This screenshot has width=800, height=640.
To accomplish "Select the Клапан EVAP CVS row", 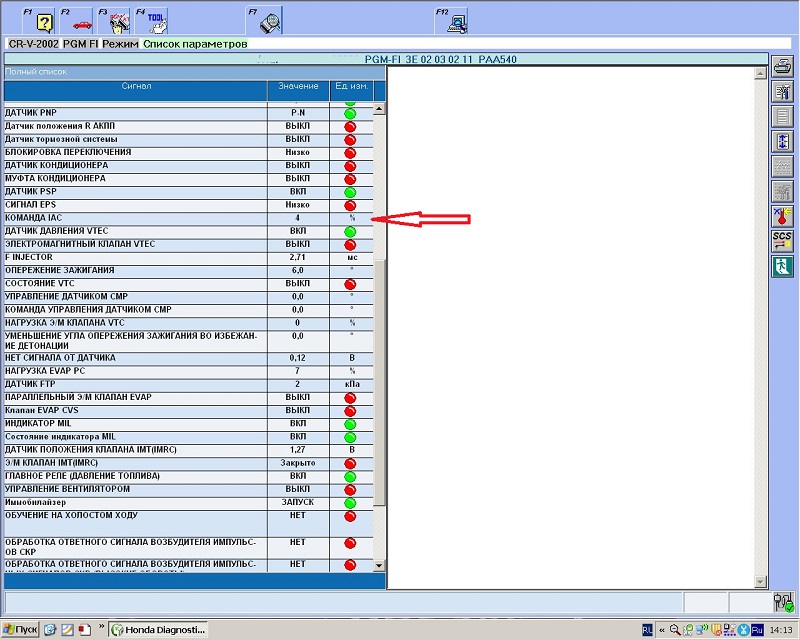I will pos(189,411).
